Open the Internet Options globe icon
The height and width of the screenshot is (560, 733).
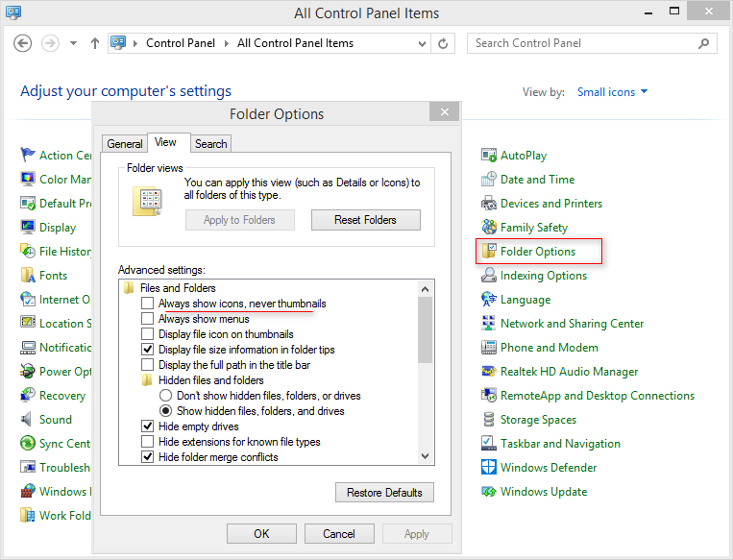[x=28, y=299]
